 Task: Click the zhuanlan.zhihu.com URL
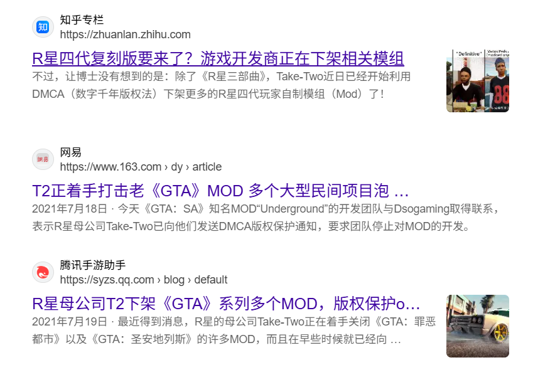pos(126,34)
